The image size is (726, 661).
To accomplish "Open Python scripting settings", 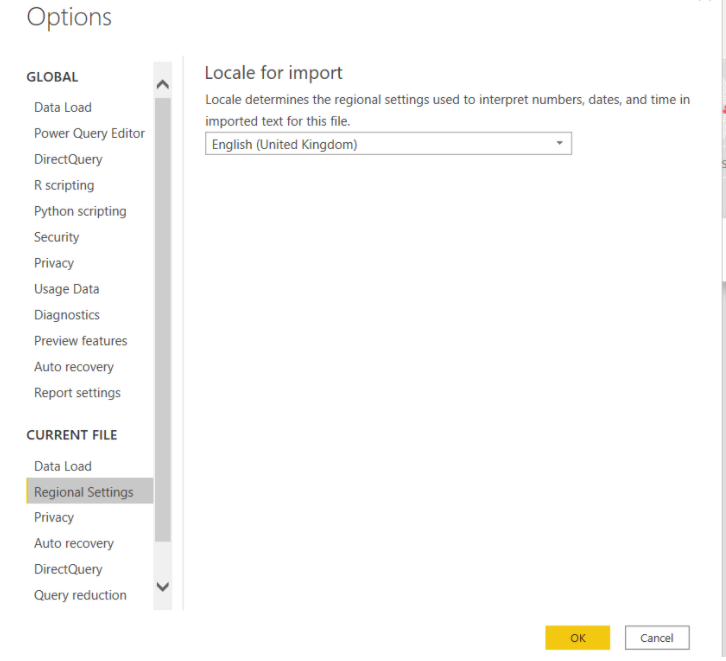I will (80, 211).
